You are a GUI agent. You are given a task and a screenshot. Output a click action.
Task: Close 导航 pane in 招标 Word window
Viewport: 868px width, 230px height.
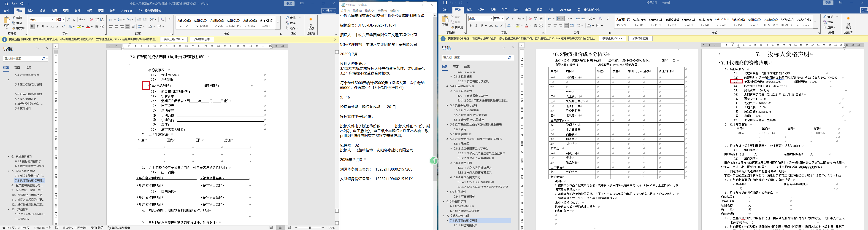pos(47,48)
